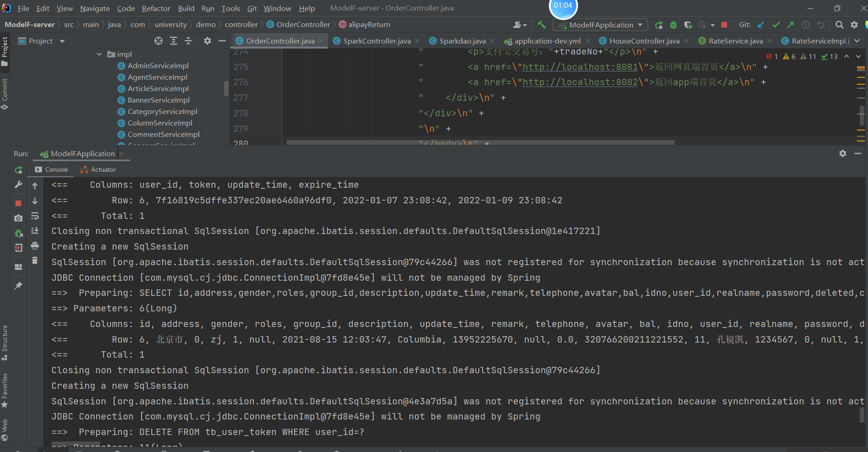
Task: Open Project panel options gear
Action: pos(207,41)
